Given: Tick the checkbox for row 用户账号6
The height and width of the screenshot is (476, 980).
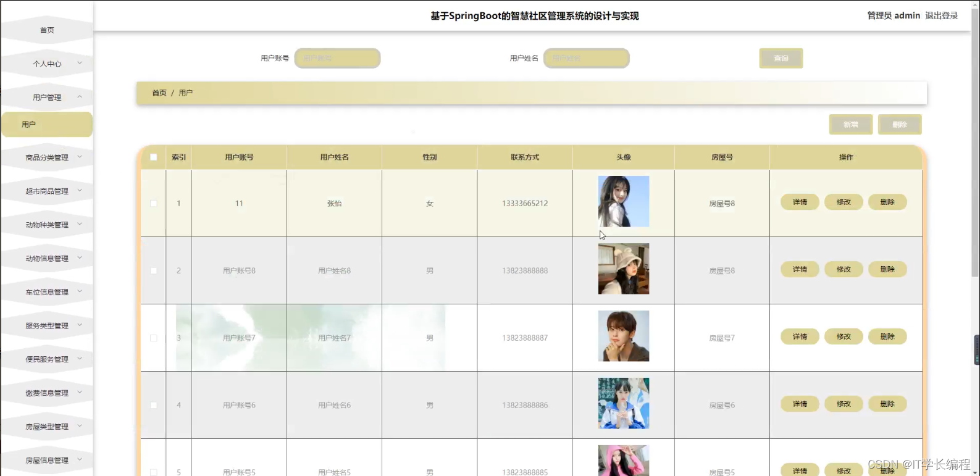Looking at the screenshot, I should point(154,405).
